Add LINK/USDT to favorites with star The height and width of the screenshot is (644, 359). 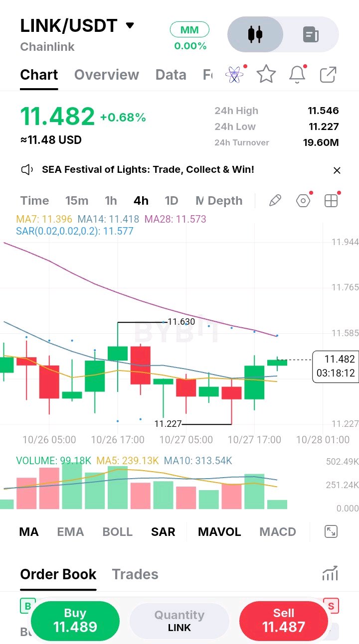pos(266,75)
